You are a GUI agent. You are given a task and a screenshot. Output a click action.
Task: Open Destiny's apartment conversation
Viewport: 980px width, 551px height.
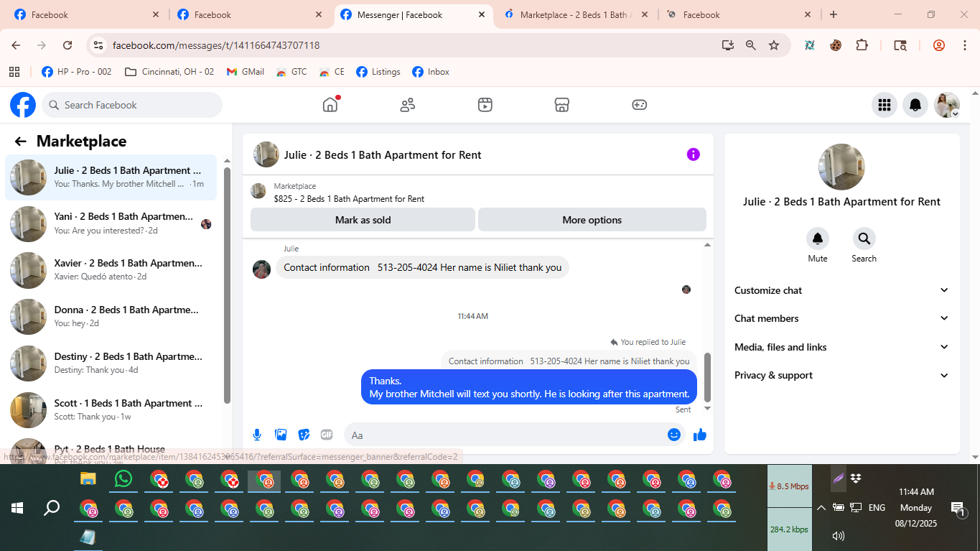[111, 364]
